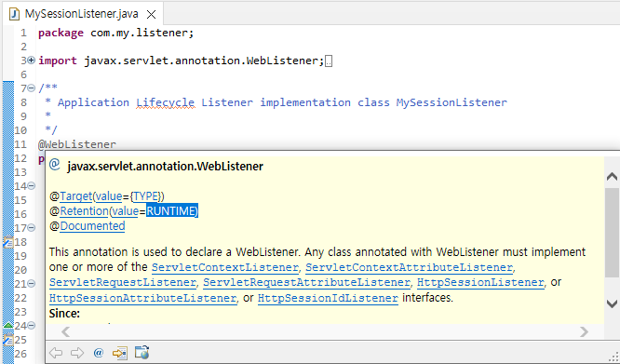Click the override indicator triangle on line 24
The height and width of the screenshot is (364, 620).
8,325
